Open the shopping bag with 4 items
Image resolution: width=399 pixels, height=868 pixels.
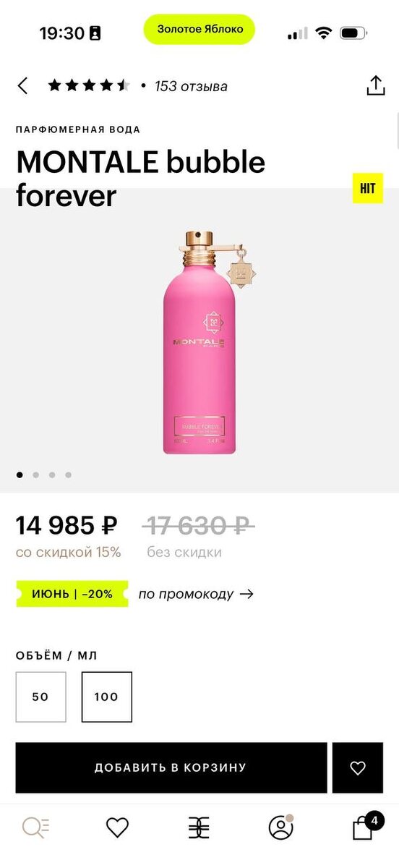[x=364, y=827]
